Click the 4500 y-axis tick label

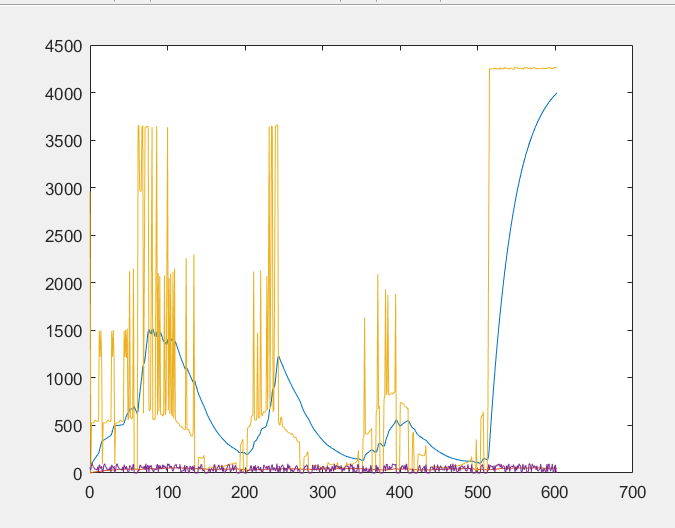(60, 46)
